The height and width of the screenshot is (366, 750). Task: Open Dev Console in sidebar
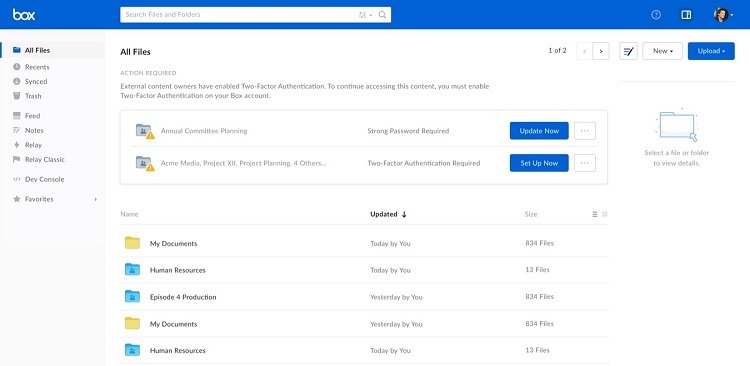coord(44,179)
